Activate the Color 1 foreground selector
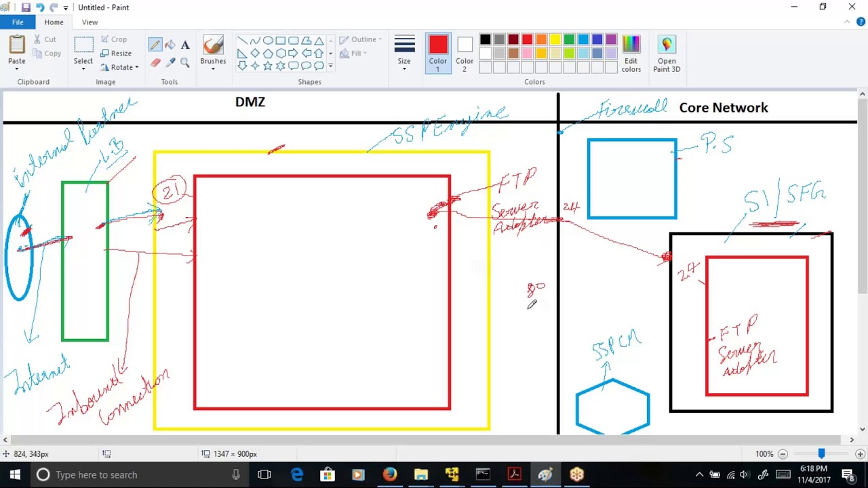 (438, 54)
